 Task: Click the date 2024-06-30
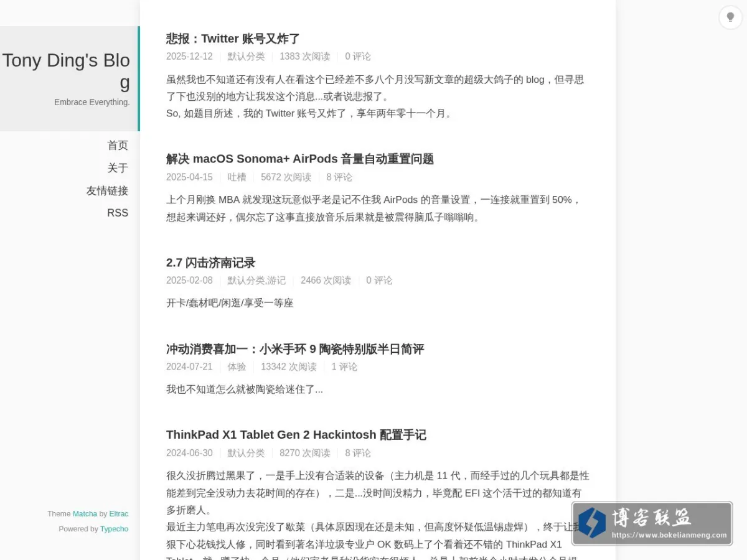click(x=189, y=453)
